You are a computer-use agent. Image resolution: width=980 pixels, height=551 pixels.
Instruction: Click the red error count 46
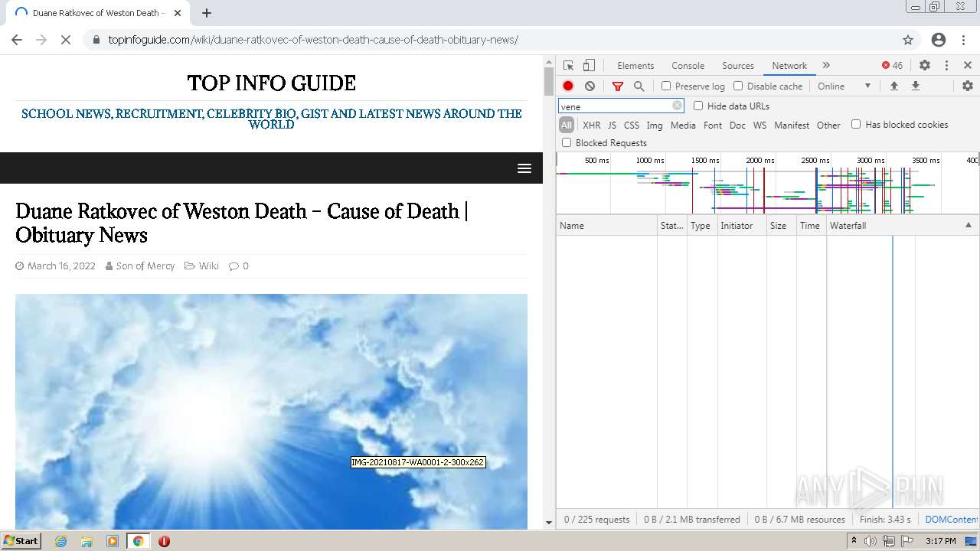pos(893,66)
